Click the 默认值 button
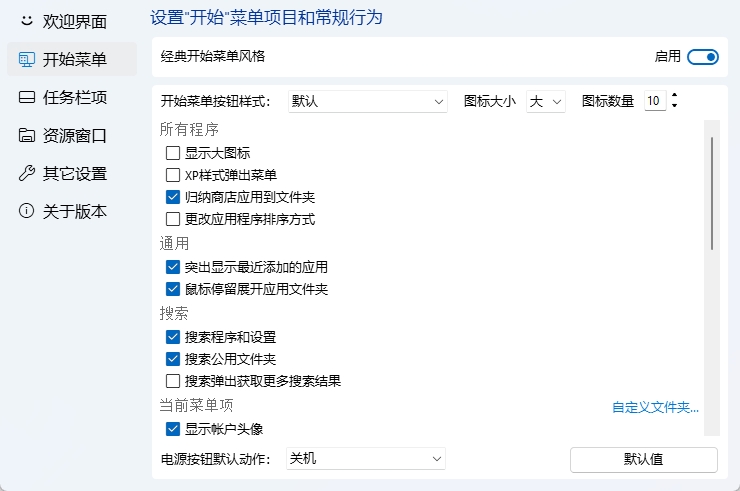 643,459
